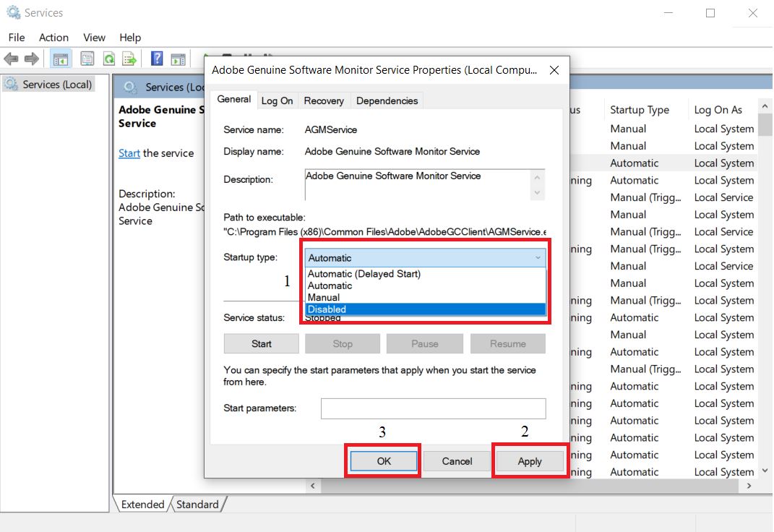This screenshot has width=774, height=532.
Task: Switch to the Log On tab
Action: point(277,101)
